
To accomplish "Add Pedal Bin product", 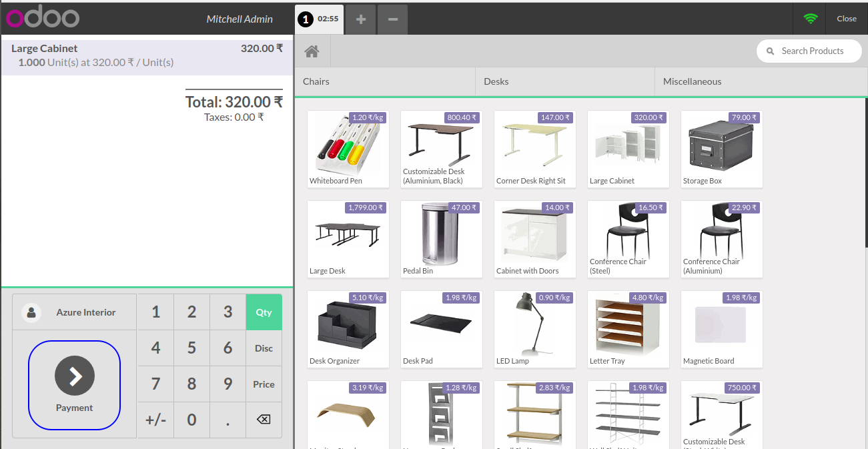I will pyautogui.click(x=441, y=239).
